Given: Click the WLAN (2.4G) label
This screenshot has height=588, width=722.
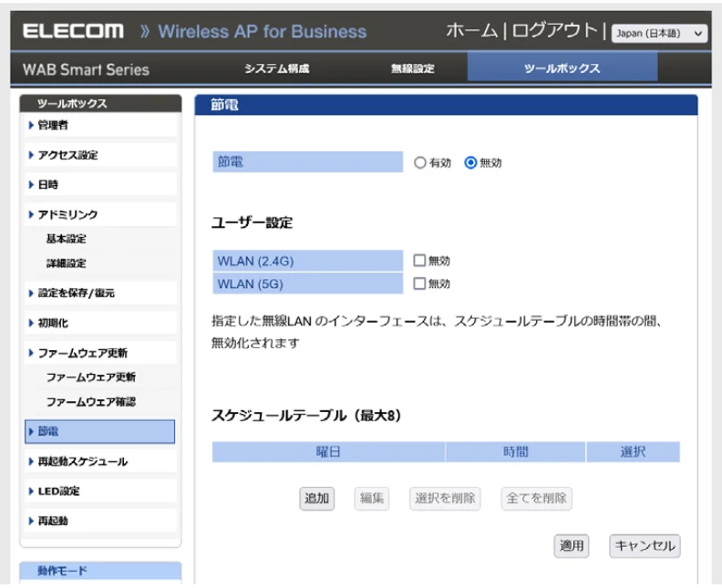Looking at the screenshot, I should point(307,261).
